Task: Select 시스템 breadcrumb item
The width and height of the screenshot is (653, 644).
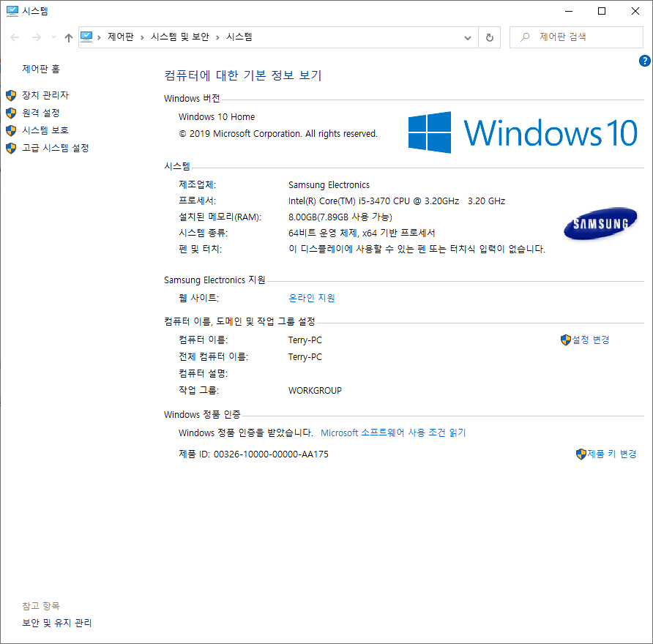Action: pyautogui.click(x=239, y=37)
